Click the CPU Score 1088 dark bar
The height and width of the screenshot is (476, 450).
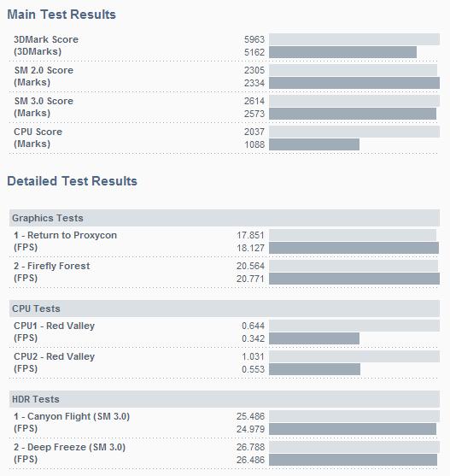click(314, 144)
